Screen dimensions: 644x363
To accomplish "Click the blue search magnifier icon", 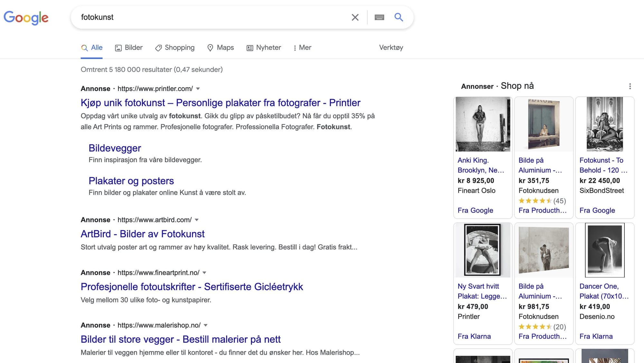I will click(x=399, y=17).
